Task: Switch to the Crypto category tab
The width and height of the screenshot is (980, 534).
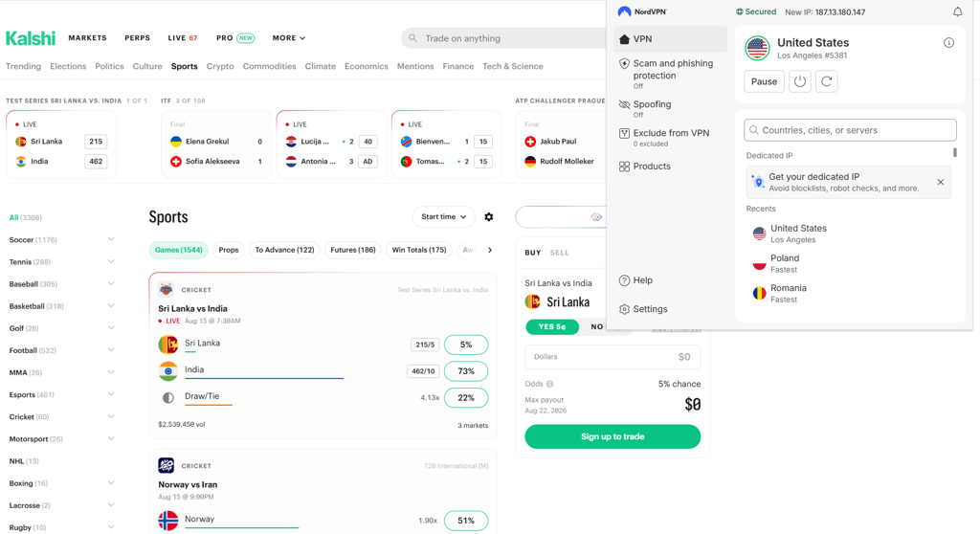Action: 220,66
